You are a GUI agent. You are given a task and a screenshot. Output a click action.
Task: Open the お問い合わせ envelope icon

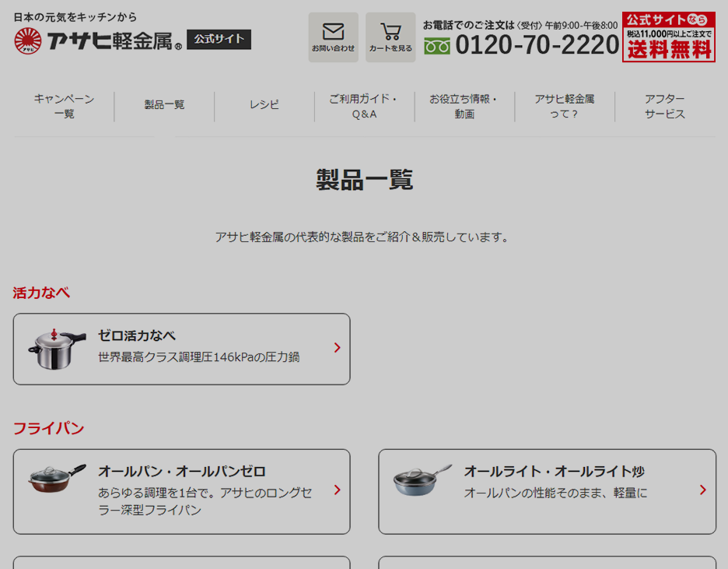point(334,37)
